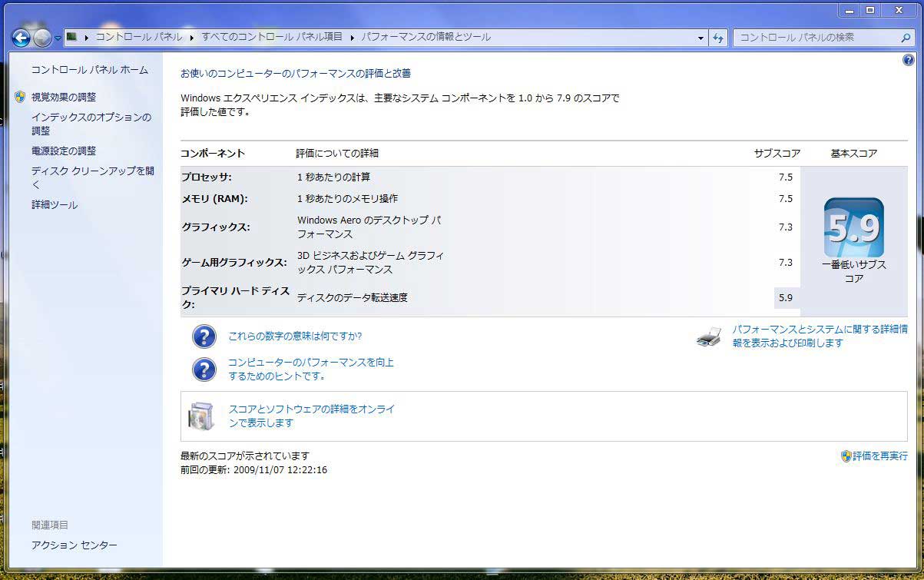Viewport: 924px width, 580px height.
Task: Open 視覚効果の調整 link
Action: 64,98
